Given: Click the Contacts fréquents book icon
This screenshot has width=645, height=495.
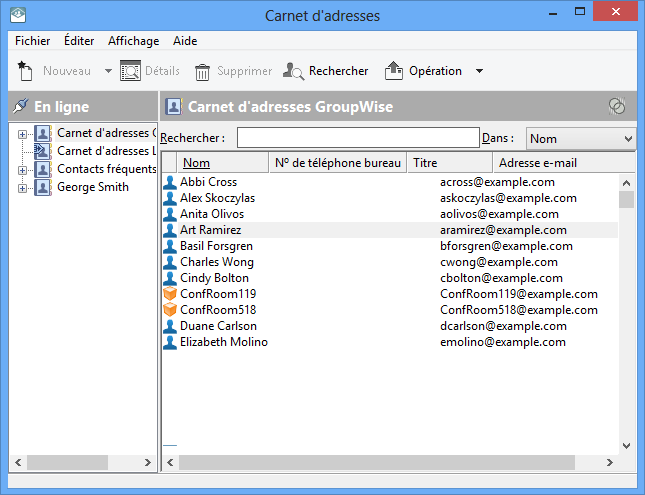Looking at the screenshot, I should pos(43,169).
